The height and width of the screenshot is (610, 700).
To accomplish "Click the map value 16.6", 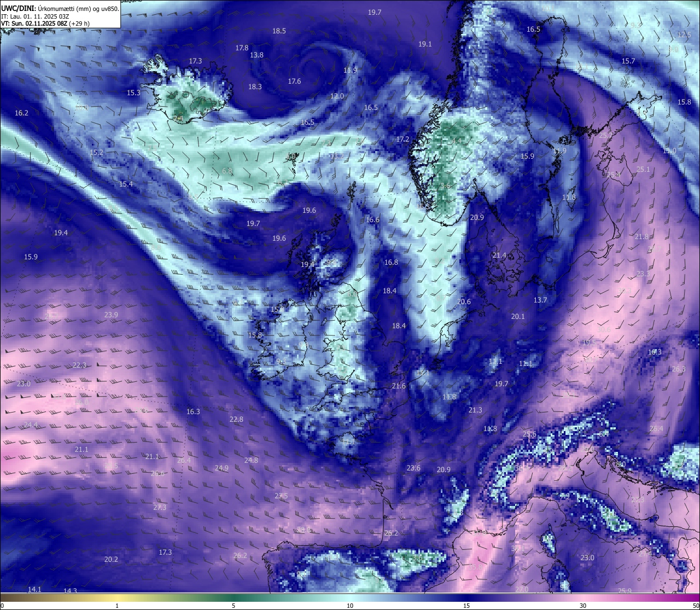I will [372, 220].
